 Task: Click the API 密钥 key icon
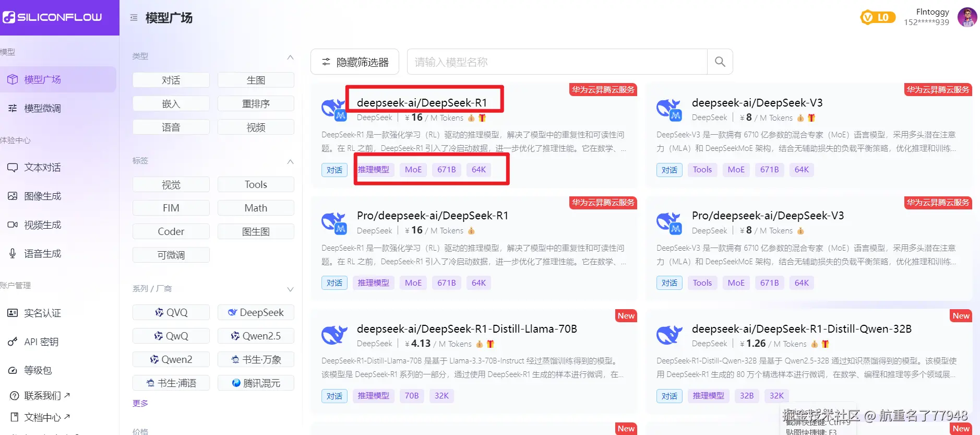point(13,342)
